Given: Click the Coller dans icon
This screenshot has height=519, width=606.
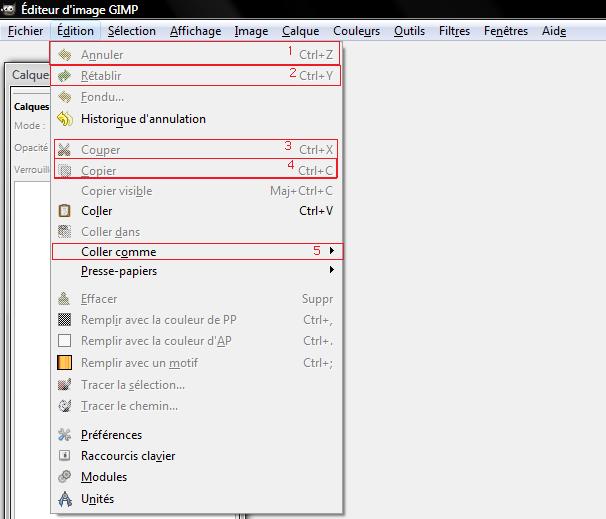Looking at the screenshot, I should [65, 231].
